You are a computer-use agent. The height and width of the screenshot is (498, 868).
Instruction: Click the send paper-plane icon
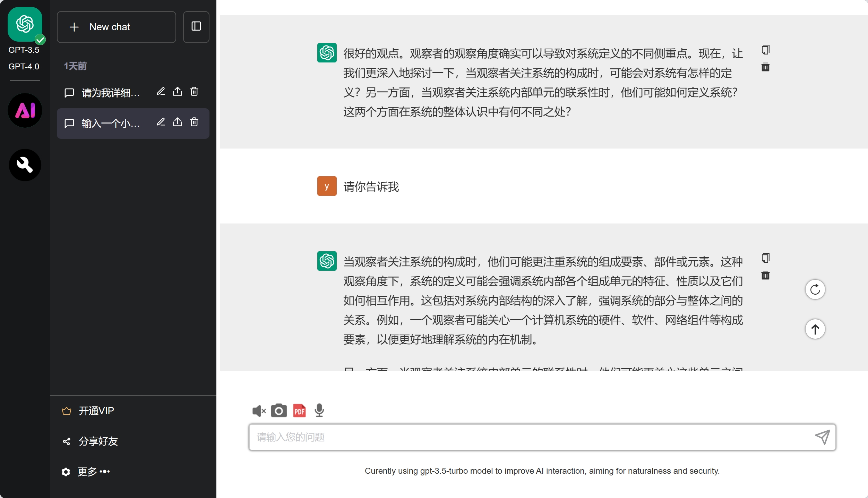pos(822,437)
